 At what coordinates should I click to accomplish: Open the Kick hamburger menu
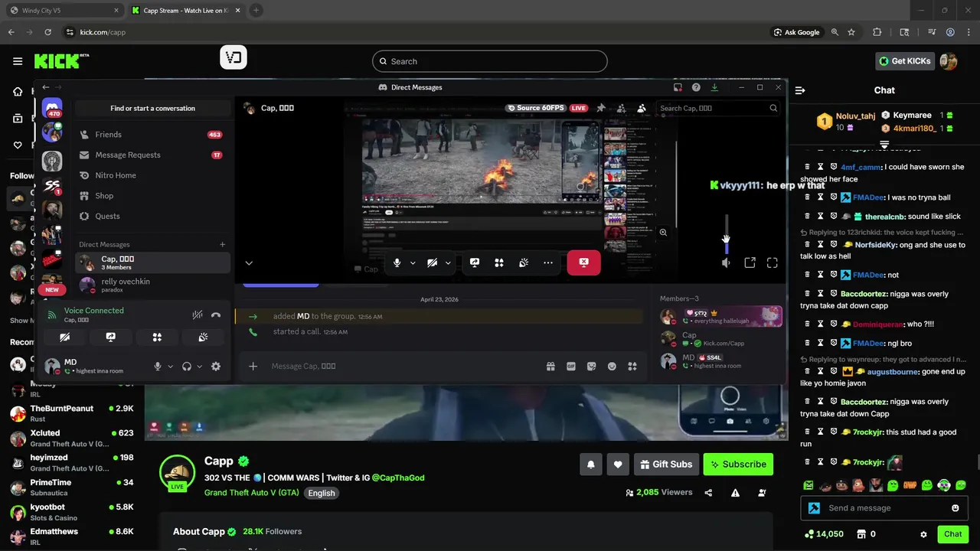18,61
